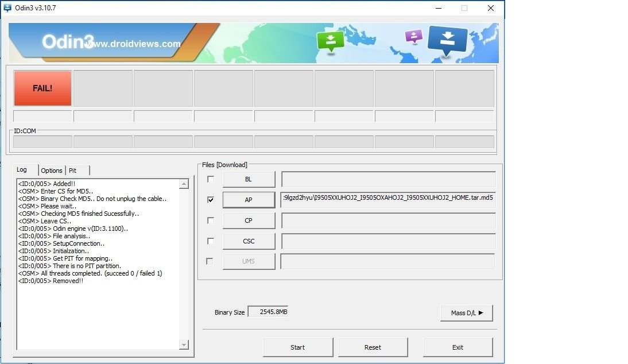Click the BL file path field

point(389,179)
